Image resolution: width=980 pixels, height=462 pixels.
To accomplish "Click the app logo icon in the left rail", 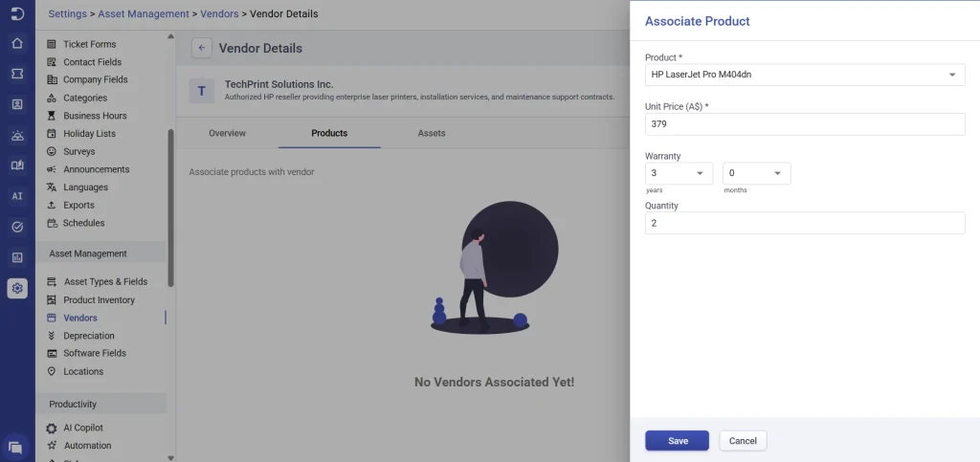I will [x=17, y=13].
